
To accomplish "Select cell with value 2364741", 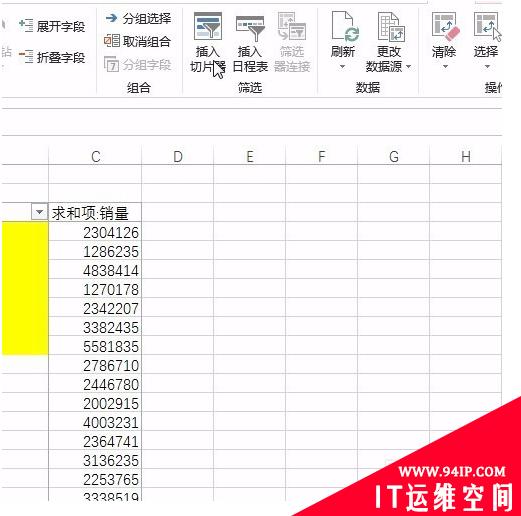I will tap(95, 441).
